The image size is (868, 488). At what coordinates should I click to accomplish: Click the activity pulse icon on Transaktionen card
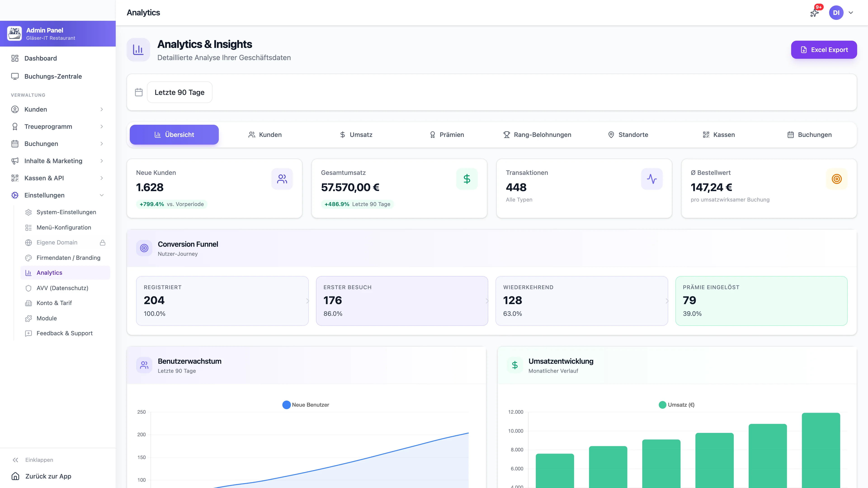click(x=652, y=179)
